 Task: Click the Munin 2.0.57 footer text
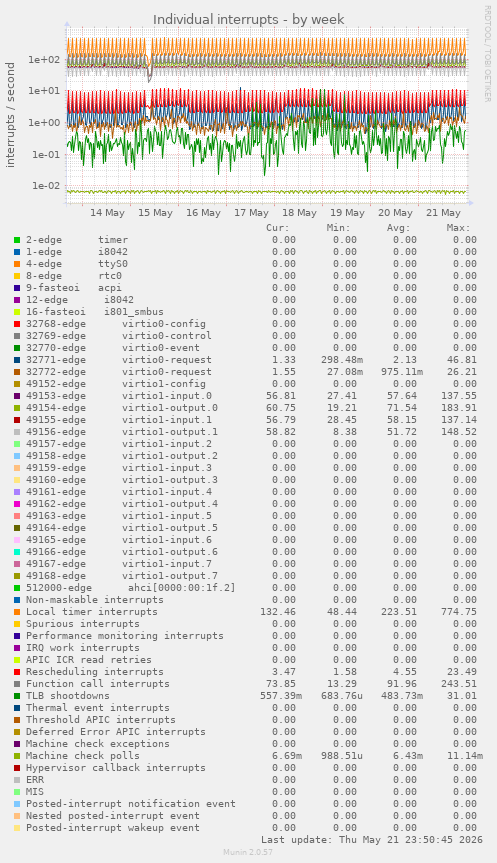click(248, 852)
